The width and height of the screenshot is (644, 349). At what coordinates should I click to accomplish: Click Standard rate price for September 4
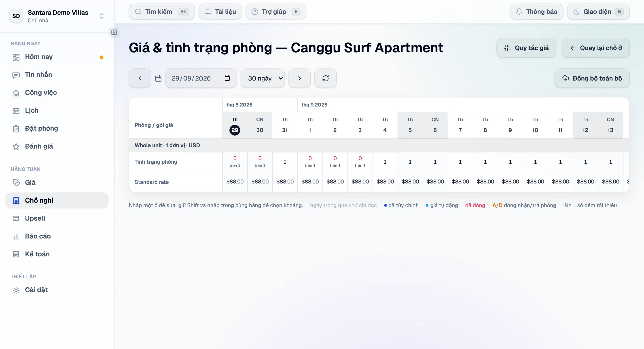pyautogui.click(x=385, y=182)
